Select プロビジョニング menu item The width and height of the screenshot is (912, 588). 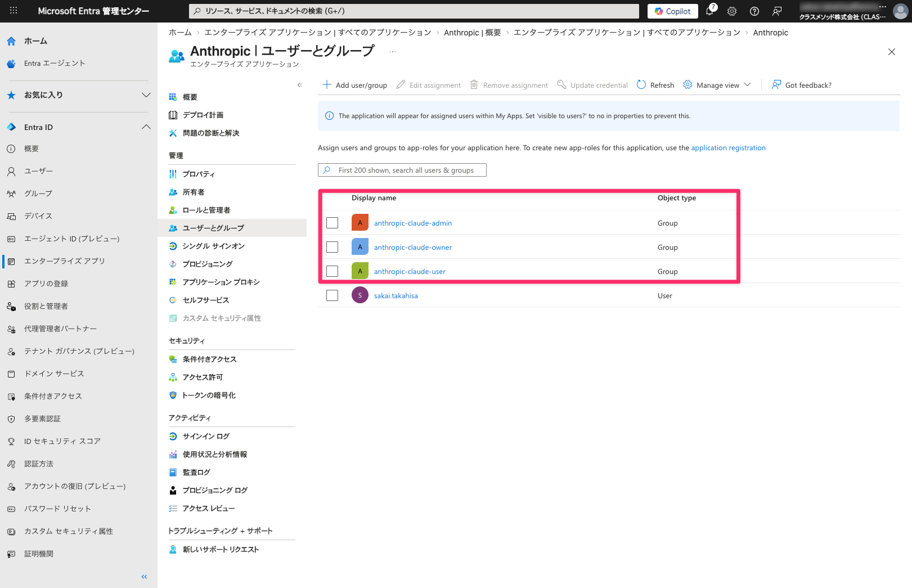pos(207,264)
